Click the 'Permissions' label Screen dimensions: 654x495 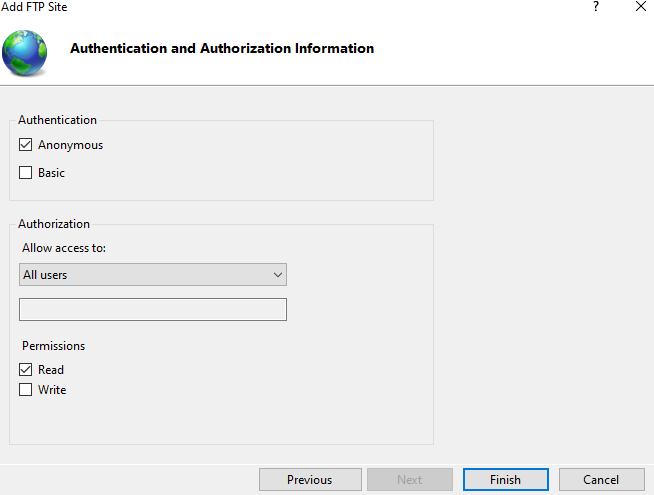point(53,346)
